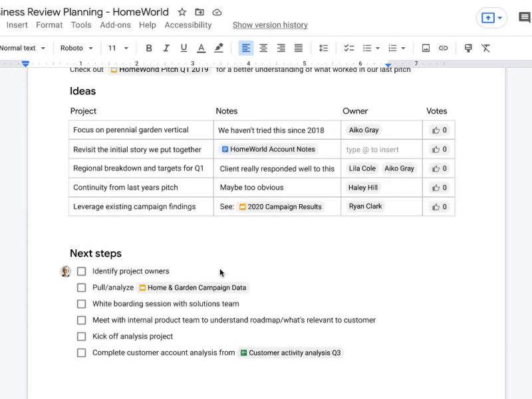Open the comments panel
Screen dimensions: 532x399
[524, 17]
